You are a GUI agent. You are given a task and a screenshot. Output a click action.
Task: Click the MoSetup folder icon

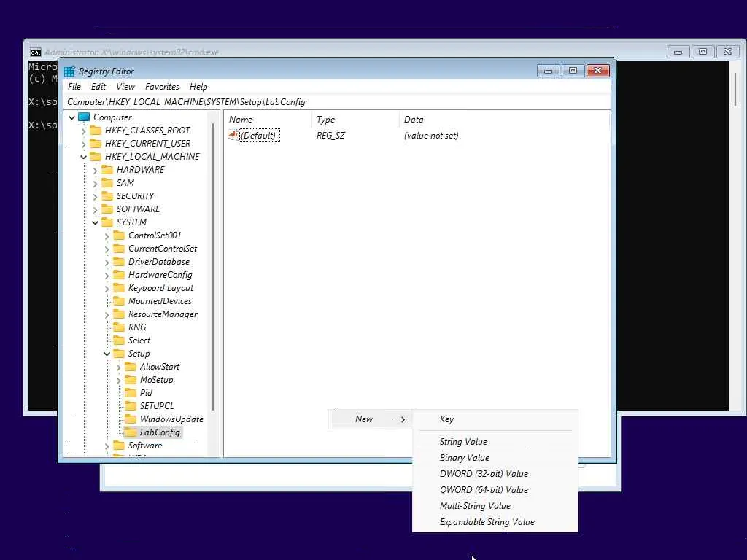[131, 380]
